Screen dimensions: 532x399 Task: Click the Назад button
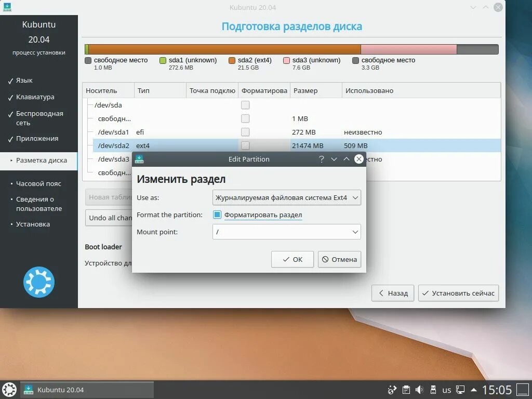(393, 293)
